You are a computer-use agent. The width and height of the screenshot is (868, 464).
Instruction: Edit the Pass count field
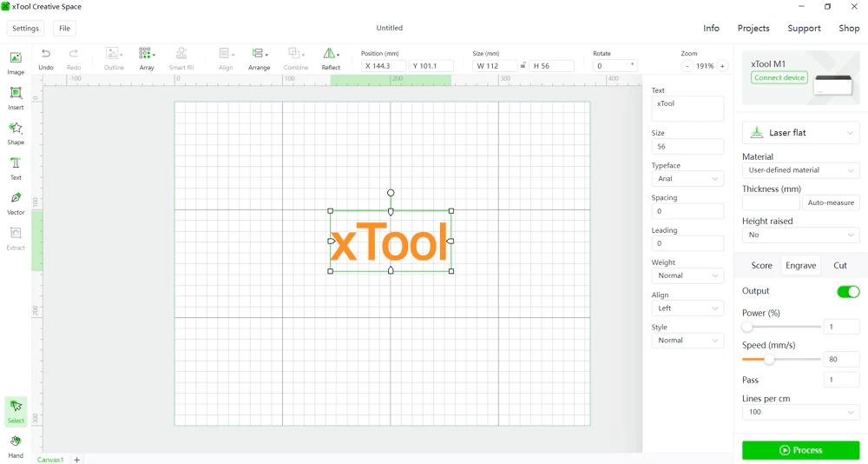pos(841,380)
